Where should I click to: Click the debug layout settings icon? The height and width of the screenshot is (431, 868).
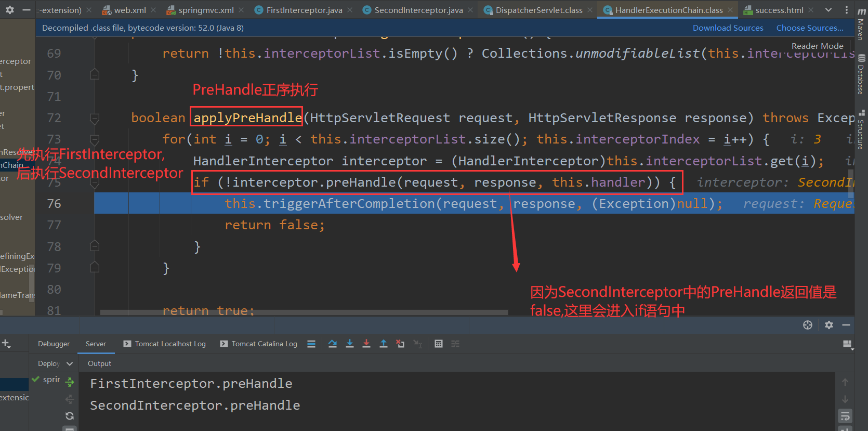(x=847, y=344)
